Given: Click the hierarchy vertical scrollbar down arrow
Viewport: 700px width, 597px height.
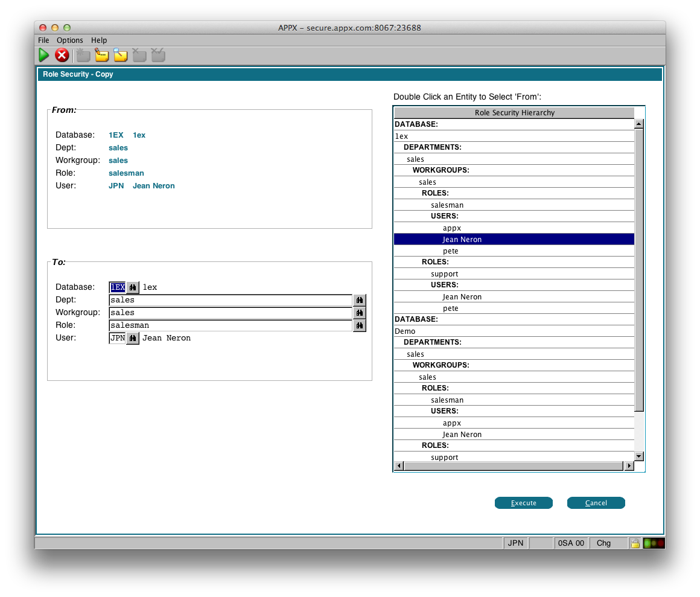Looking at the screenshot, I should pyautogui.click(x=639, y=456).
